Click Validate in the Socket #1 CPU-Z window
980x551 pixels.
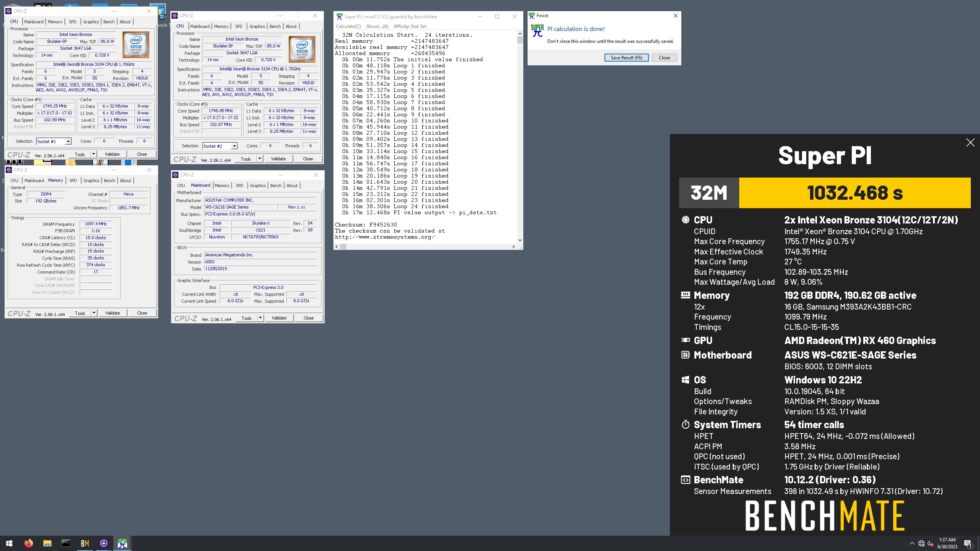point(112,154)
